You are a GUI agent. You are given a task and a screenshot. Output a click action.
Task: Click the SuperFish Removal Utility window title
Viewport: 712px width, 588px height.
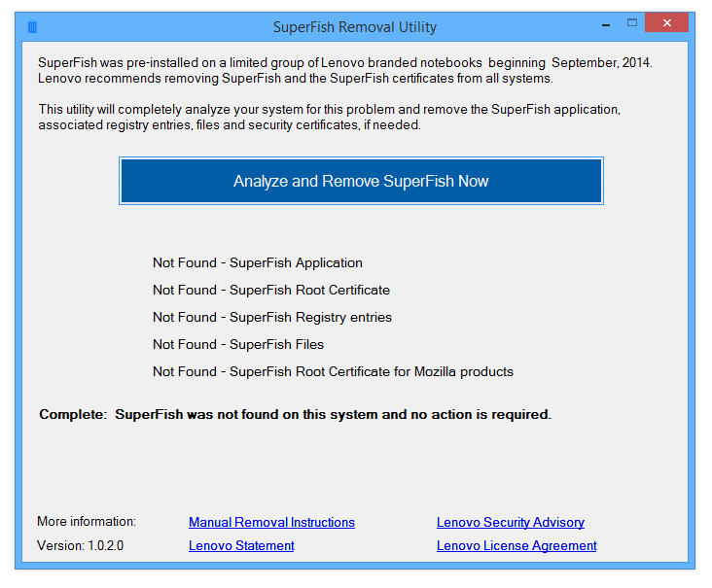pyautogui.click(x=355, y=27)
